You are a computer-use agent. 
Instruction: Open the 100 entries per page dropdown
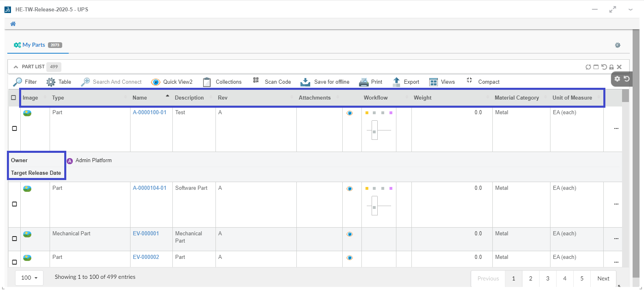point(29,278)
